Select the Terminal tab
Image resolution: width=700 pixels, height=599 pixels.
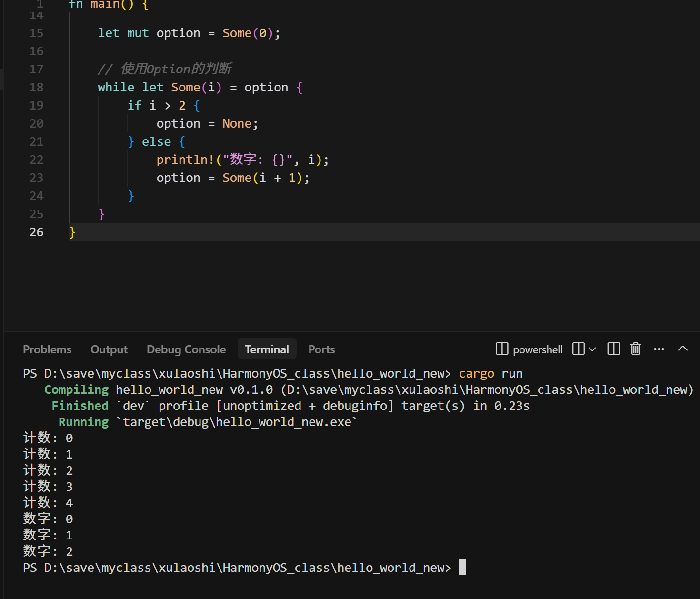pyautogui.click(x=267, y=349)
